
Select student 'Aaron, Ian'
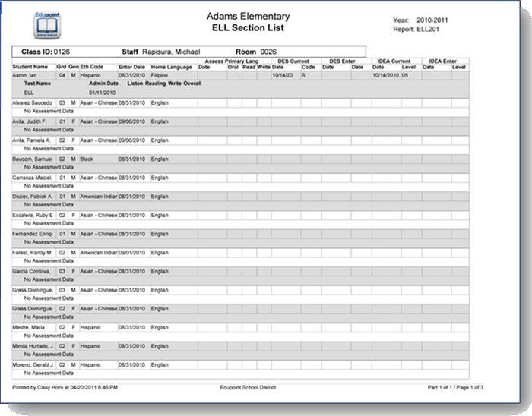[24, 75]
